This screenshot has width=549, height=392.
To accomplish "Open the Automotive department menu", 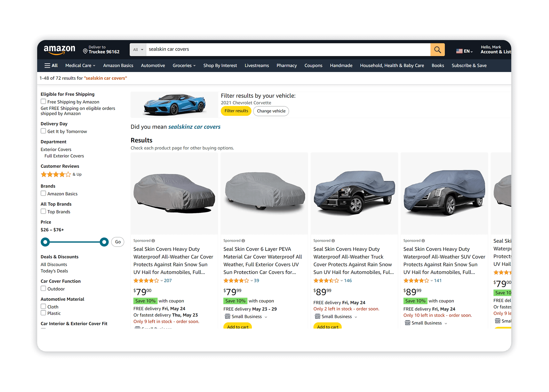I will click(x=153, y=65).
